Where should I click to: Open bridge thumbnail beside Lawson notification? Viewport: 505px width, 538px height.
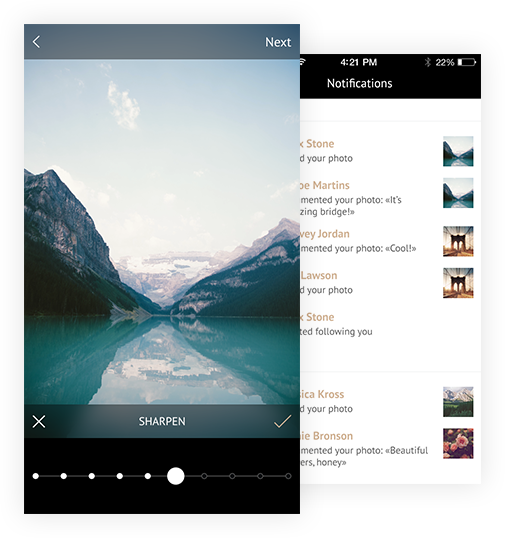point(458,283)
